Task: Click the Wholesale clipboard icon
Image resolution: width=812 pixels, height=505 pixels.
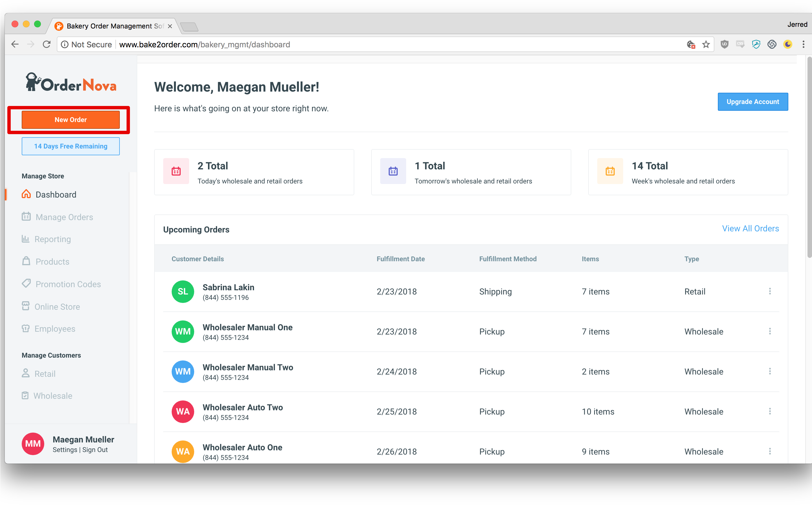Action: [x=25, y=395]
